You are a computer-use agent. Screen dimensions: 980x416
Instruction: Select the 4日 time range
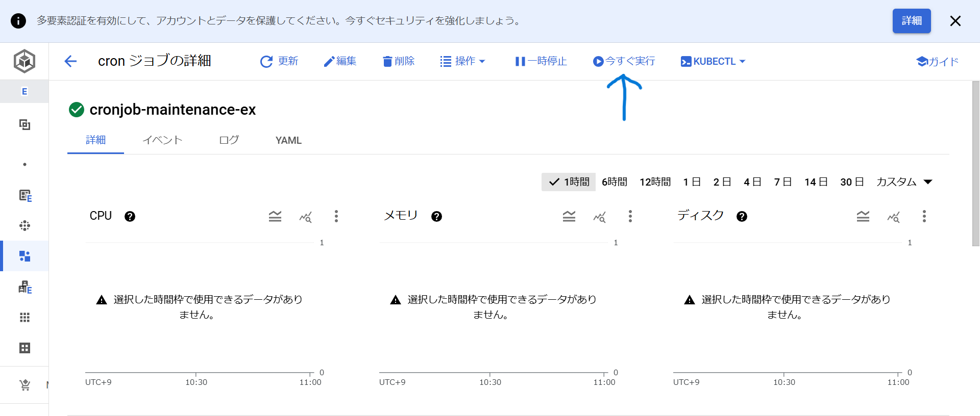(752, 182)
